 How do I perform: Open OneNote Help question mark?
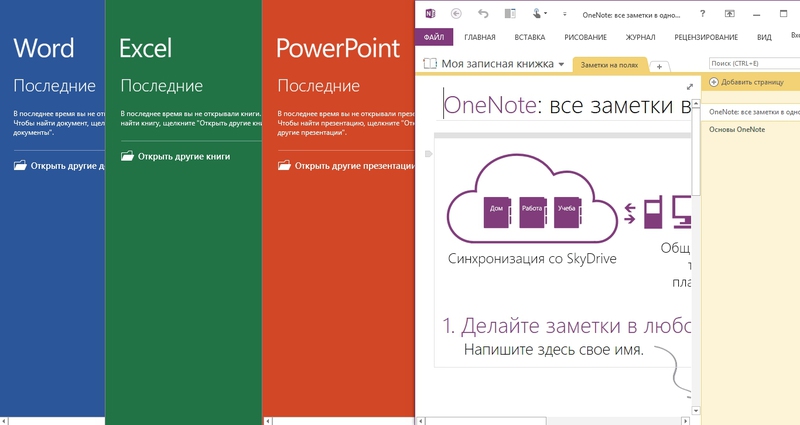703,14
